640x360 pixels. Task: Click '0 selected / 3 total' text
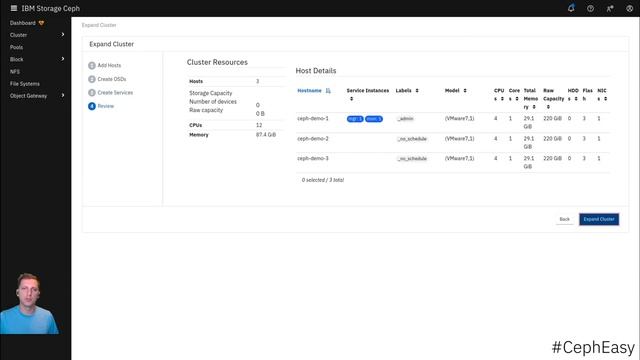[322, 180]
